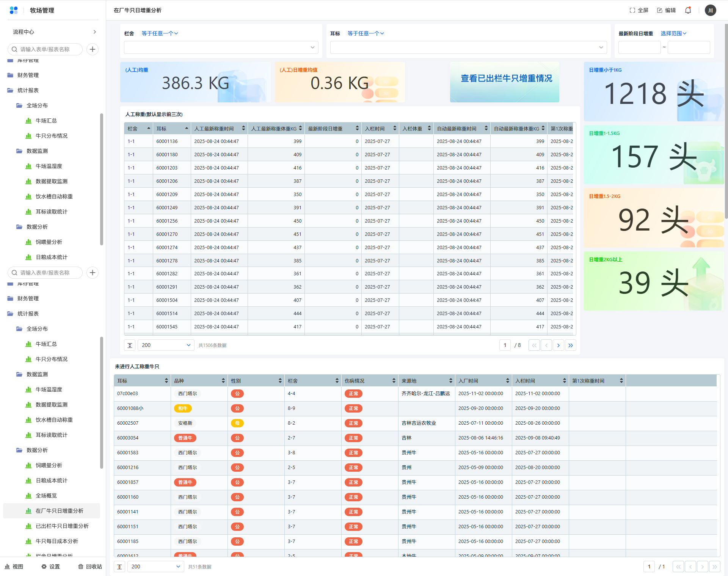This screenshot has width=728, height=576.
Task: Open 回收站 recycle bin
Action: (90, 567)
